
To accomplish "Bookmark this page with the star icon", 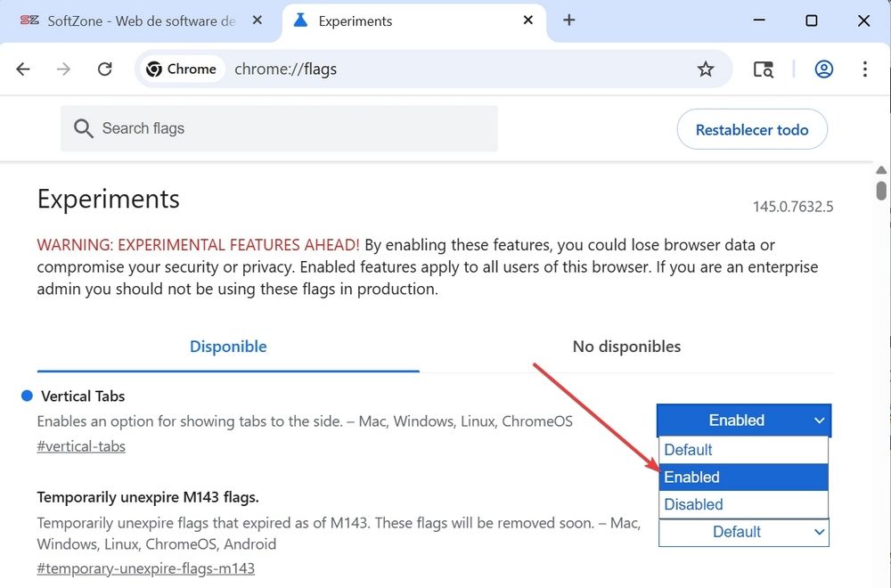I will (x=706, y=69).
